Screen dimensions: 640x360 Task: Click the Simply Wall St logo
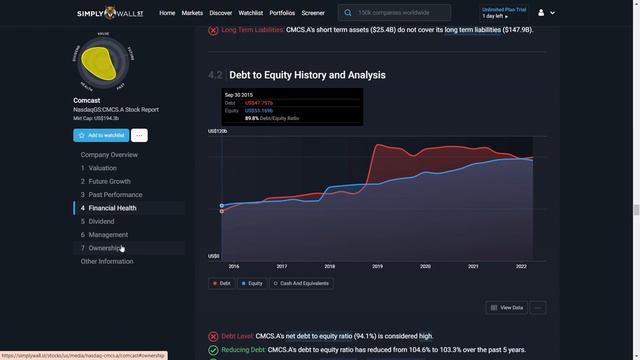click(110, 13)
